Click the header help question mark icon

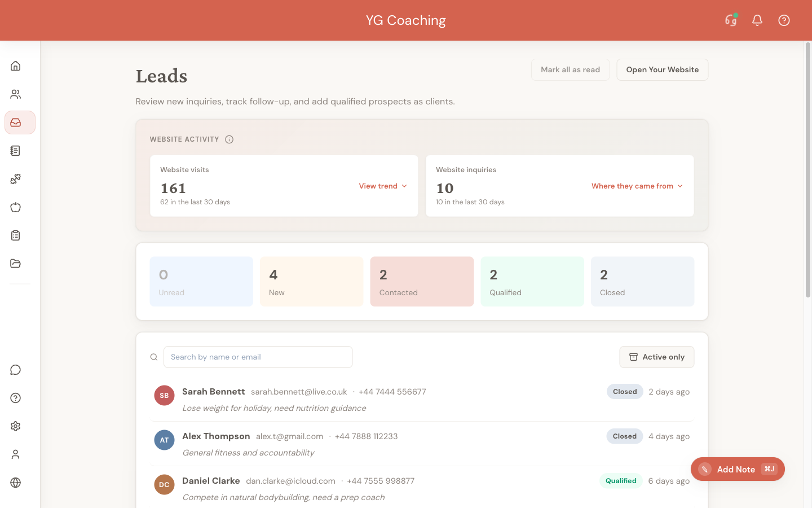[784, 20]
